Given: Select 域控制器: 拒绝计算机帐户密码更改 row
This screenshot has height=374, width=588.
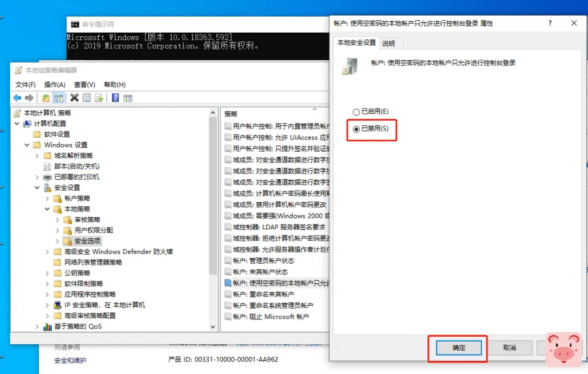Looking at the screenshot, I should pos(276,238).
